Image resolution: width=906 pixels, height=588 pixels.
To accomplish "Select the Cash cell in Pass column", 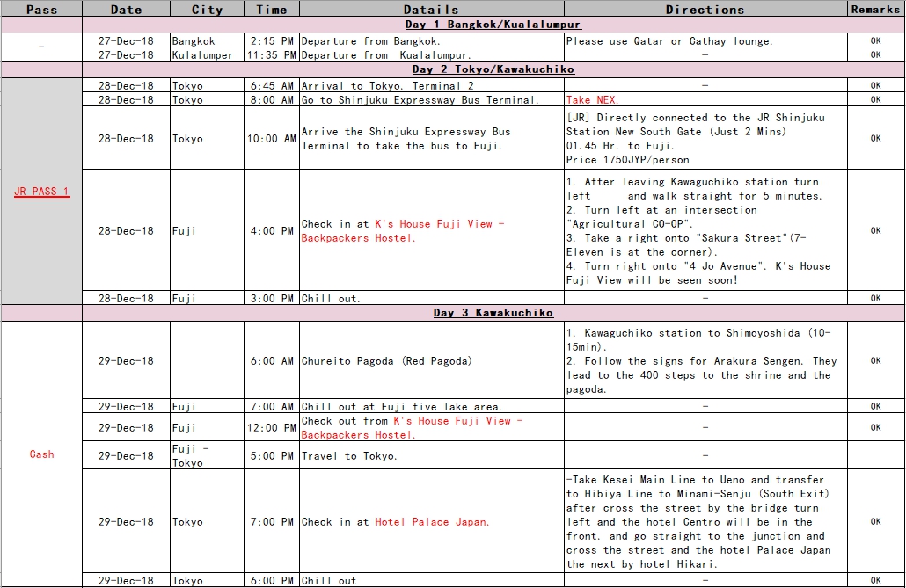I will point(41,454).
